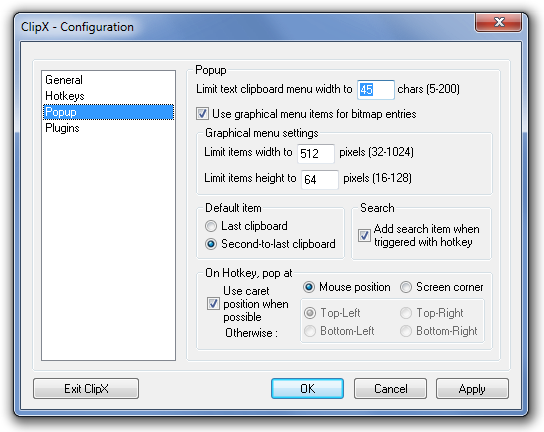The width and height of the screenshot is (544, 432).
Task: Choose Screen corner radio button
Action: pyautogui.click(x=406, y=287)
